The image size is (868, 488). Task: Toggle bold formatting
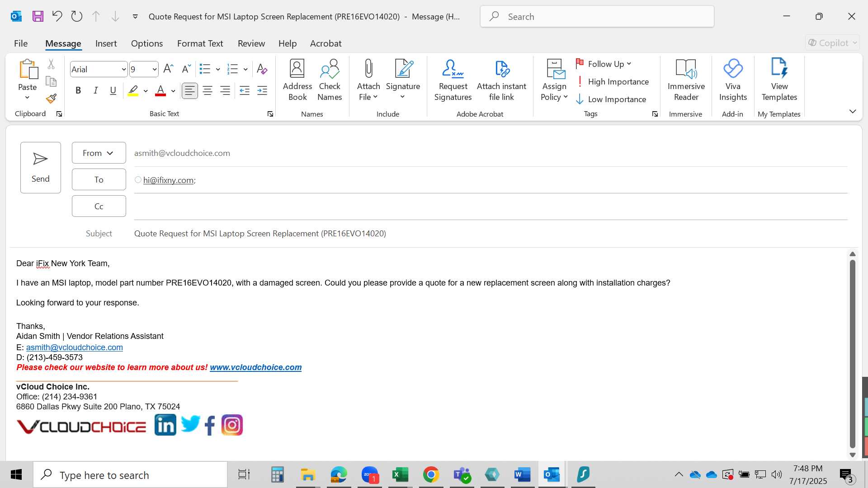78,91
